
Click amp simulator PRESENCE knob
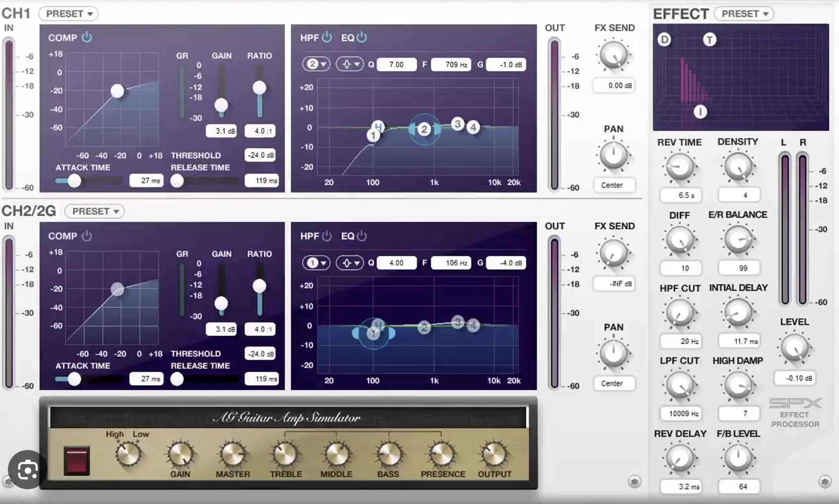coord(442,454)
